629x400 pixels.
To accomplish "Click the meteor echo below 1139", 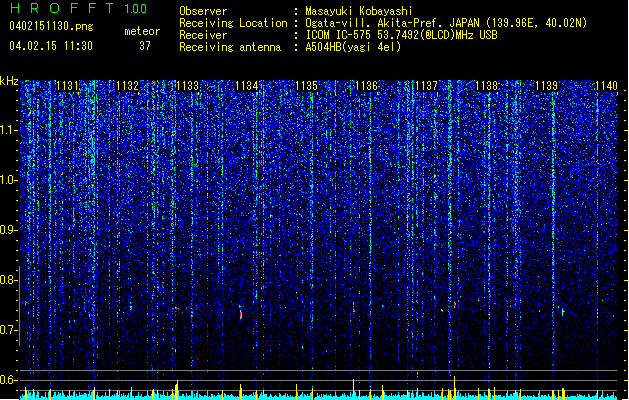I will click(x=563, y=311).
